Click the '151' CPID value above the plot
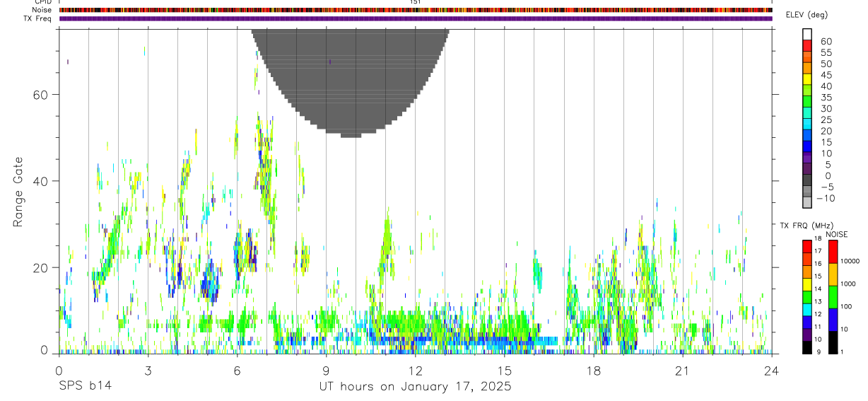868x401 pixels. pyautogui.click(x=416, y=2)
